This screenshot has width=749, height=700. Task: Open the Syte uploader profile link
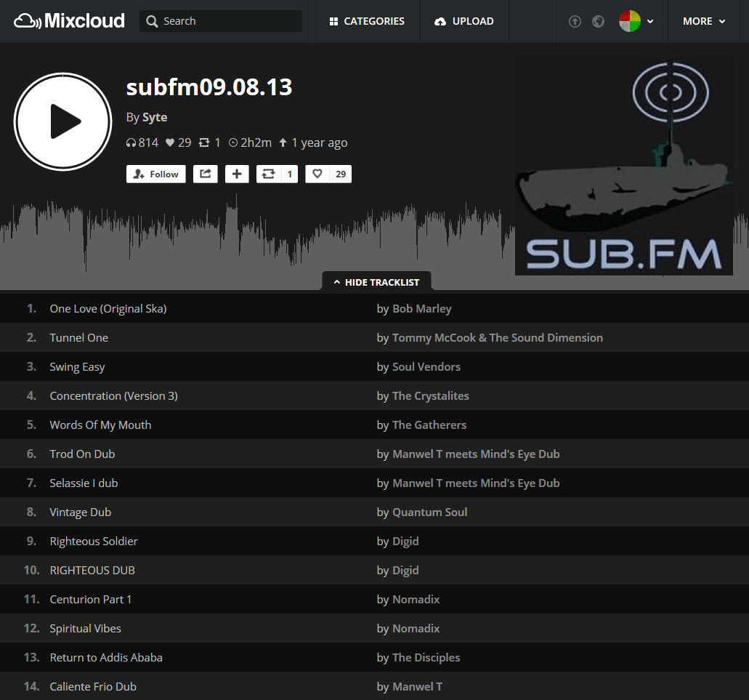coord(155,117)
